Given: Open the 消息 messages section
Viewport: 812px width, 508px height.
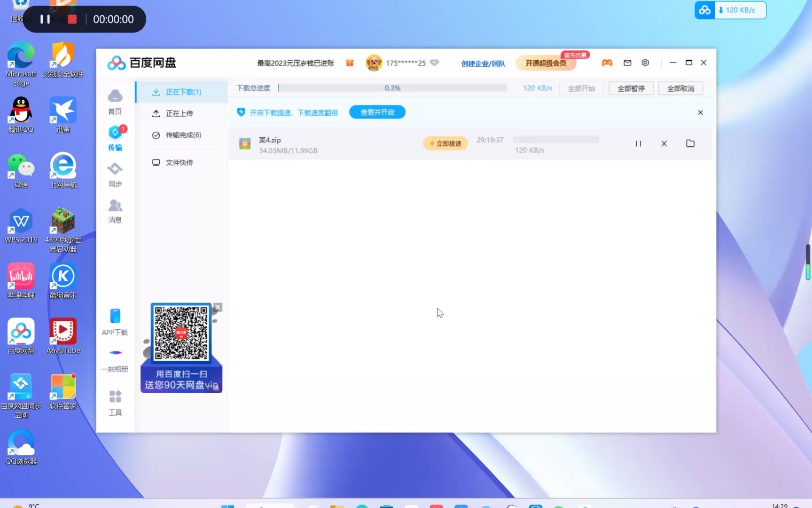Looking at the screenshot, I should 115,211.
